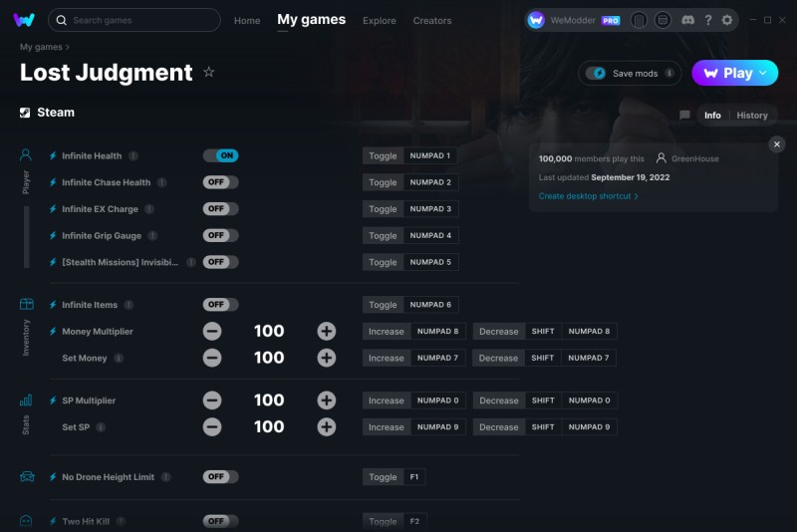
Task: Click the NUMPAD 1 hotkey button
Action: point(430,155)
